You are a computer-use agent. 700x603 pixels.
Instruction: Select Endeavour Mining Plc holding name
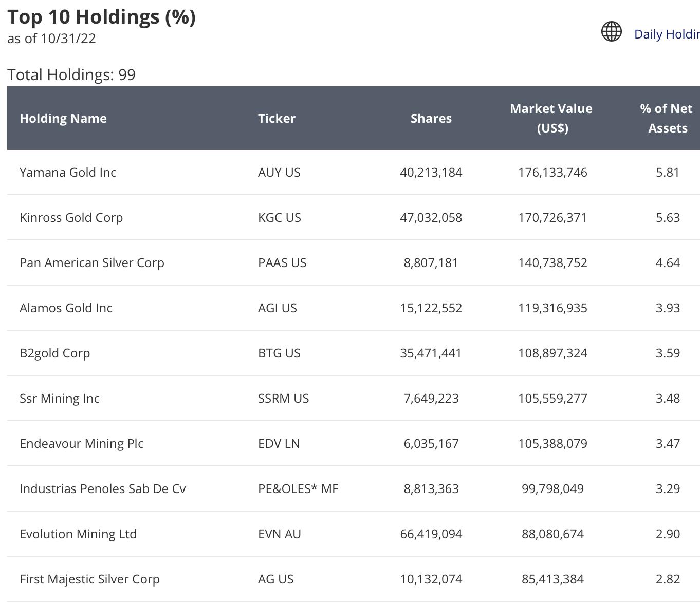(x=81, y=443)
